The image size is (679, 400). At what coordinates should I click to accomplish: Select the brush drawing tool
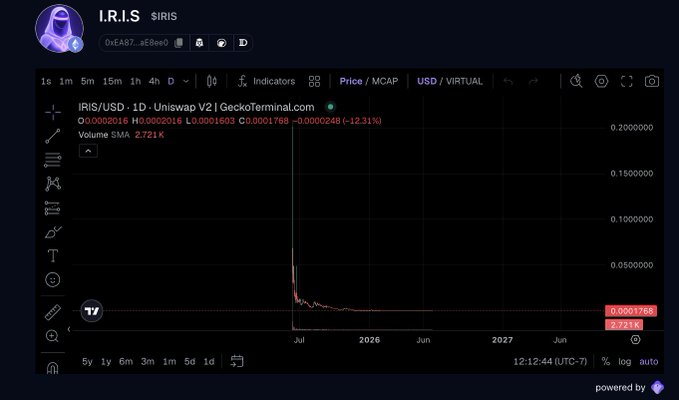point(53,232)
